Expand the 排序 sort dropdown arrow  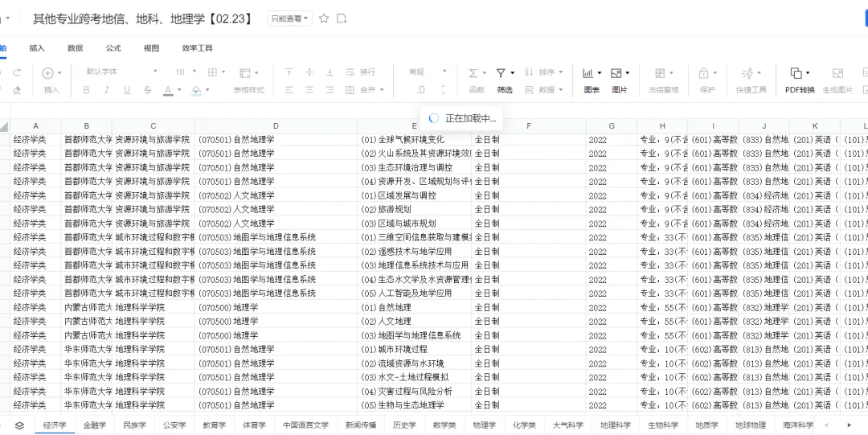tap(560, 72)
